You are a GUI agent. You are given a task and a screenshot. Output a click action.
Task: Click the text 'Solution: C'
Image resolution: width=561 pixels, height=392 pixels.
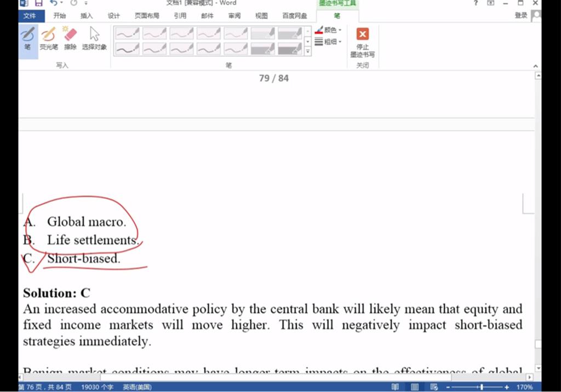point(56,293)
